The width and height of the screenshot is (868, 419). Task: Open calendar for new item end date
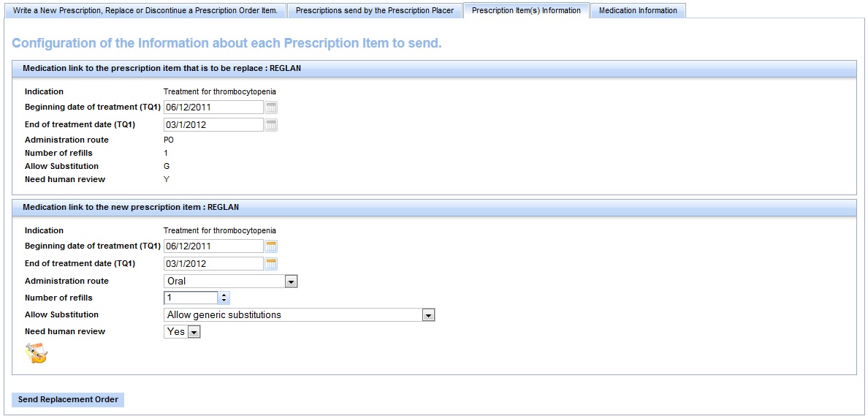[x=271, y=264]
